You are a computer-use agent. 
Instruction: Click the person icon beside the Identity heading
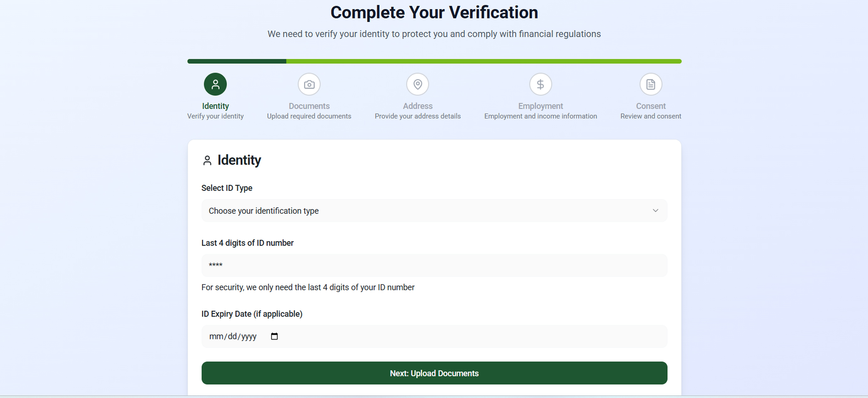point(207,161)
